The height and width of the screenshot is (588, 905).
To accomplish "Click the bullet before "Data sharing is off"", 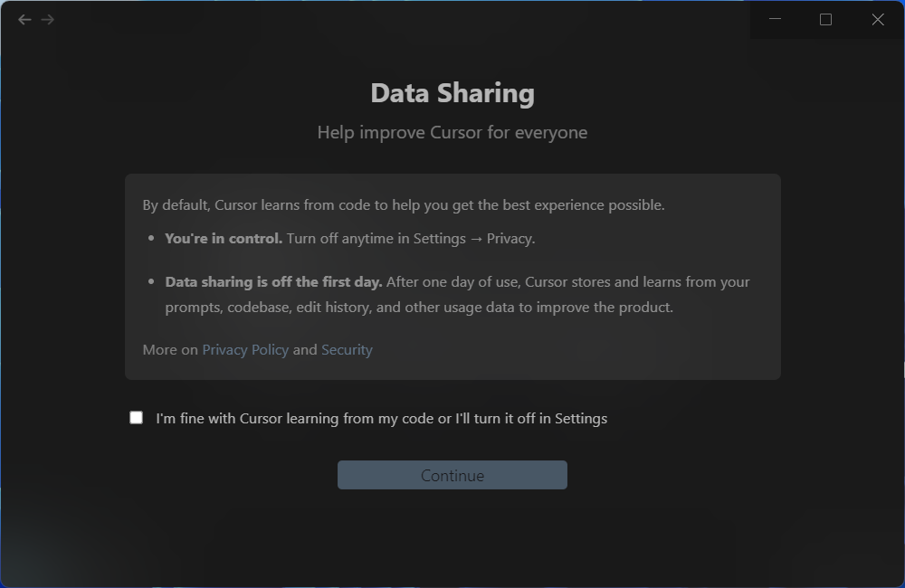I will pyautogui.click(x=151, y=282).
